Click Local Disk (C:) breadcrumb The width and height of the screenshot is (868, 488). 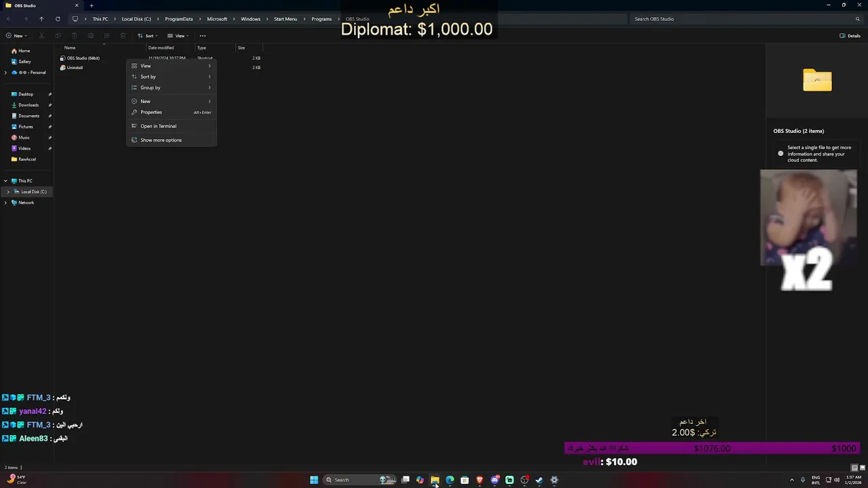[x=136, y=19]
